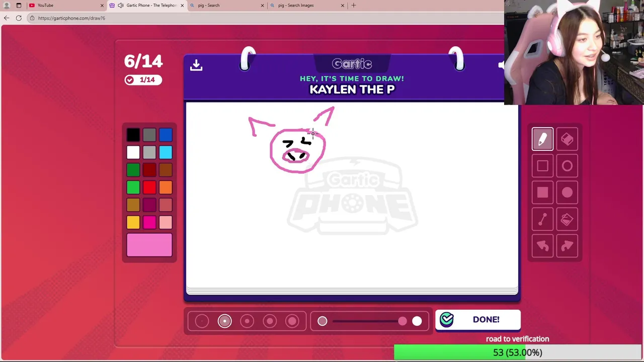644x362 pixels.
Task: Click the URL address bar
Action: coord(267,18)
